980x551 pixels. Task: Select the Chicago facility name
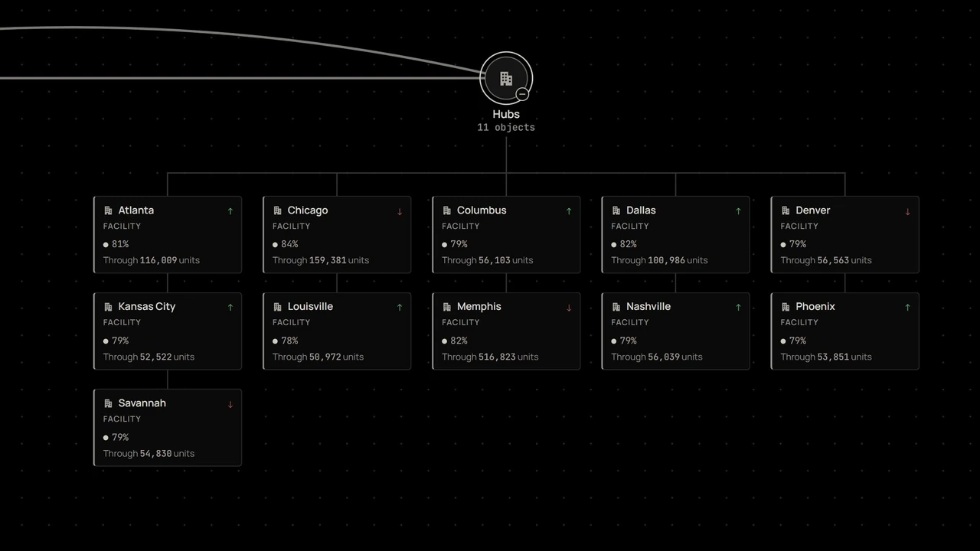click(x=308, y=210)
